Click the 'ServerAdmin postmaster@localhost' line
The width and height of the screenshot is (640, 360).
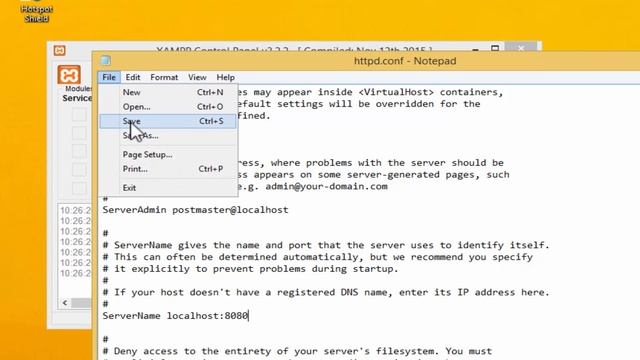[196, 210]
